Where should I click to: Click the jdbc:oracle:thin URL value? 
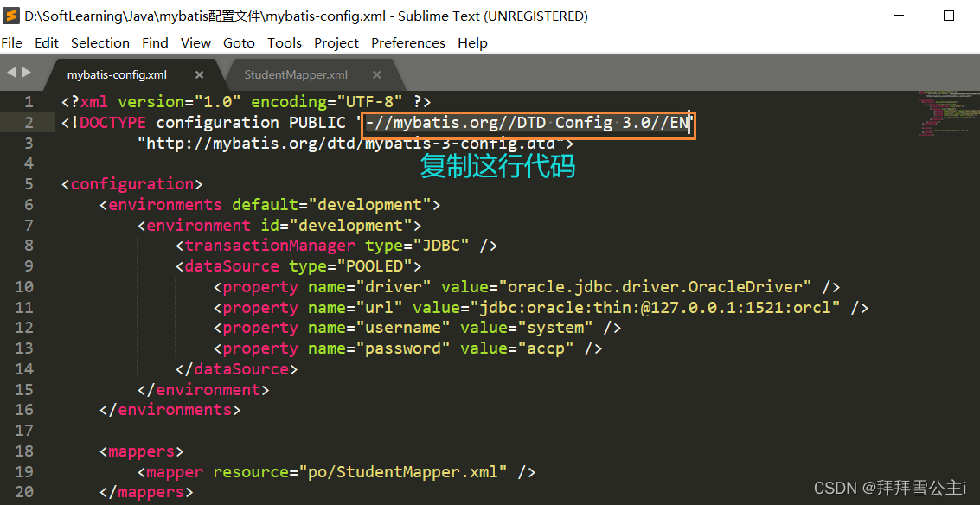(x=655, y=308)
